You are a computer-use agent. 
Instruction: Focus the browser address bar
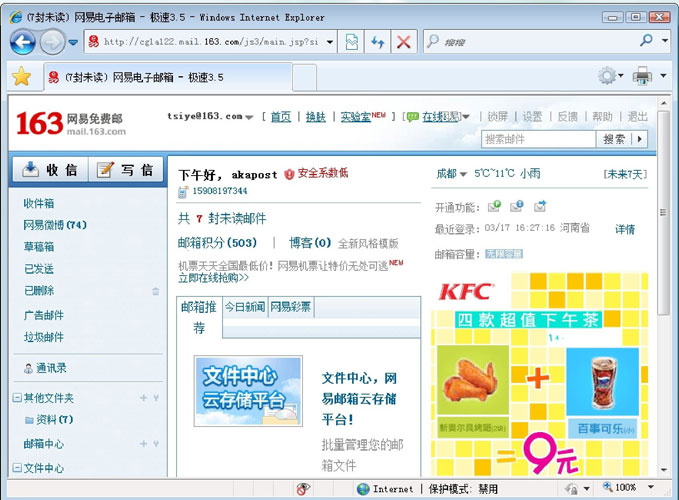tap(210, 42)
